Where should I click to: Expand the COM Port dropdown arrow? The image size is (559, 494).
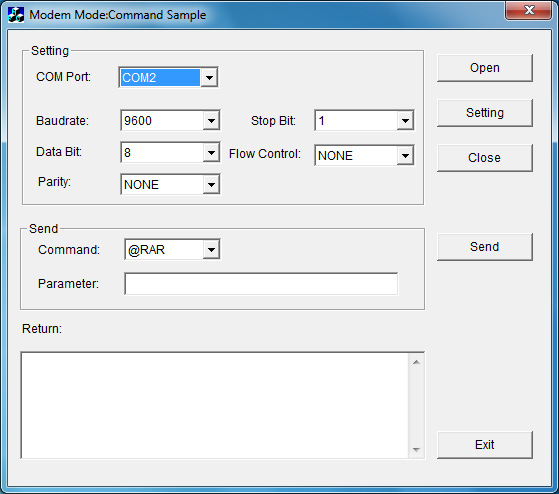point(209,77)
